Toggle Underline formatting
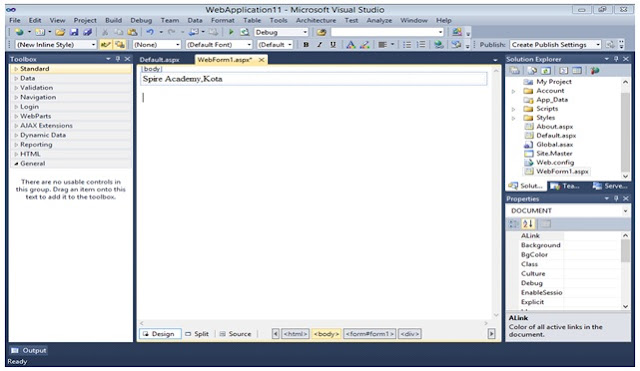 click(x=333, y=44)
